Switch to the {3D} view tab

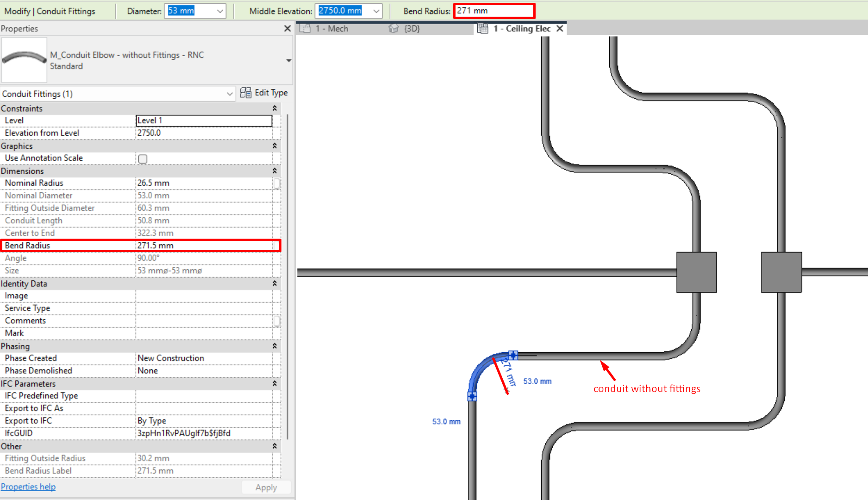point(412,29)
